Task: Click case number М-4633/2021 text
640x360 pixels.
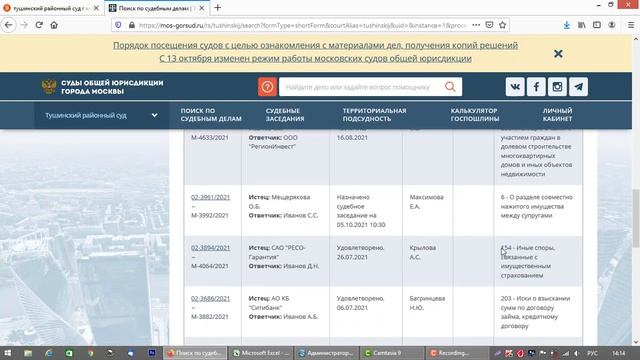Action: click(x=210, y=138)
